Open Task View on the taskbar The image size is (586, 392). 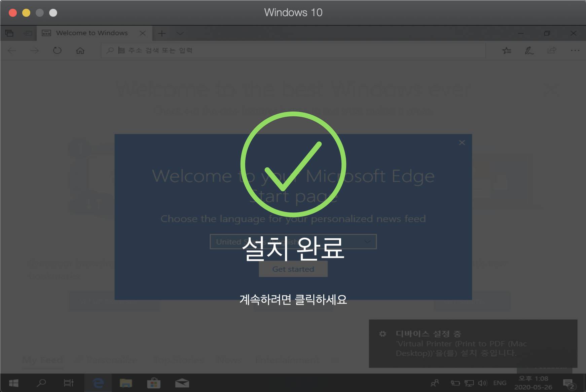click(69, 383)
